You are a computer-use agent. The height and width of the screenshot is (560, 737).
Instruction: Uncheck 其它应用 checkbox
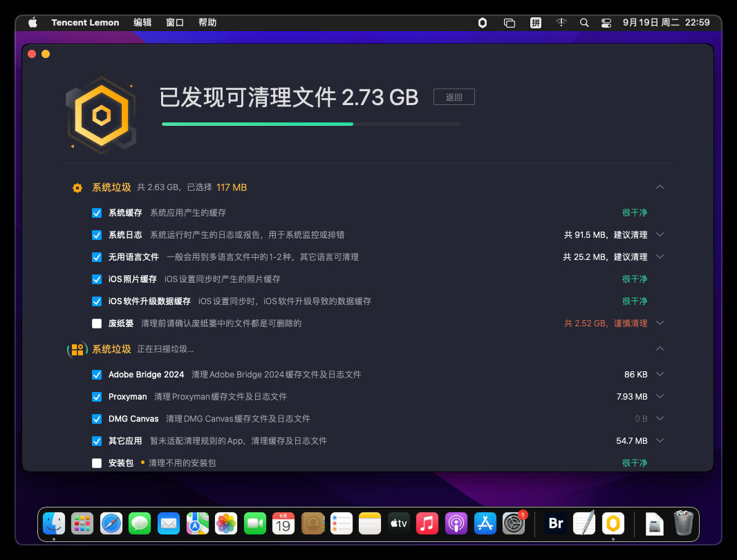pyautogui.click(x=97, y=441)
